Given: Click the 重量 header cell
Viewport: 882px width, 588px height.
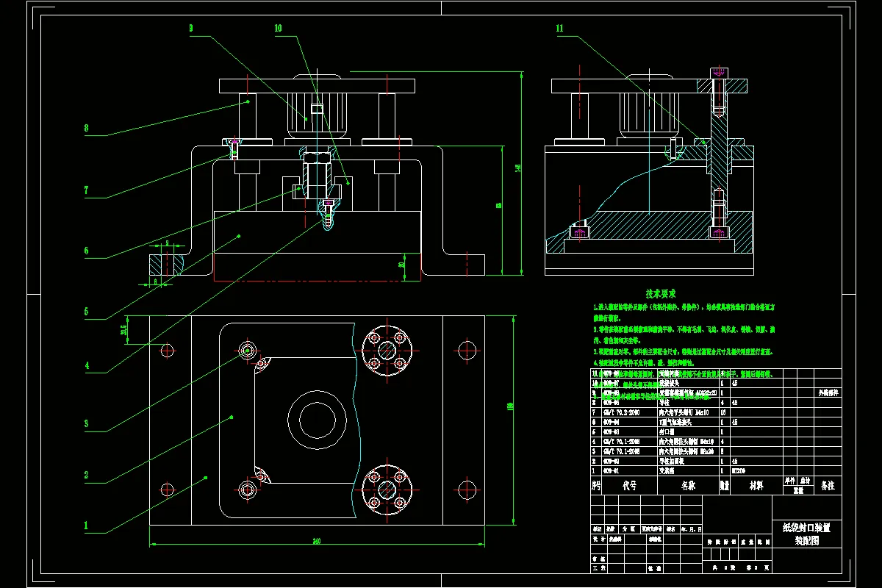Looking at the screenshot, I should pyautogui.click(x=797, y=490).
